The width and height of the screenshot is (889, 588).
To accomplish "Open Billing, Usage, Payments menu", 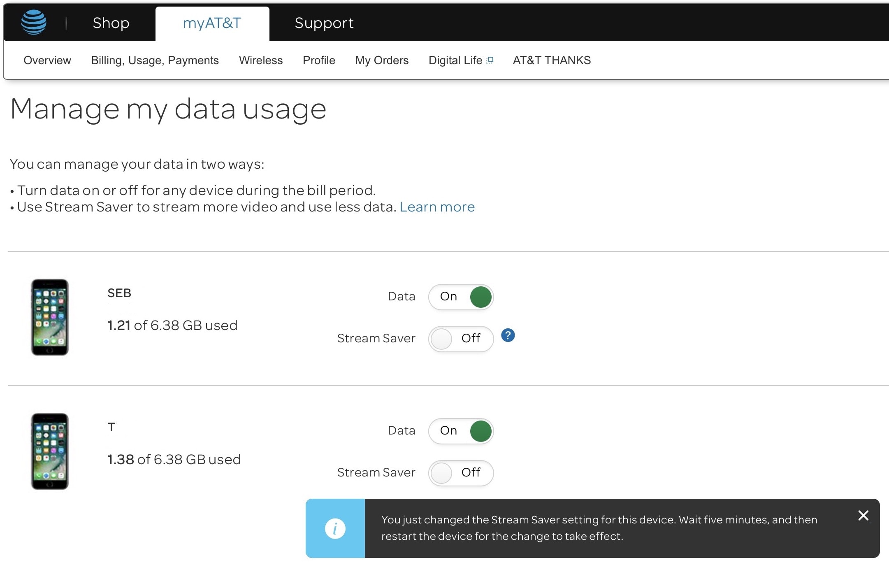I will (155, 60).
